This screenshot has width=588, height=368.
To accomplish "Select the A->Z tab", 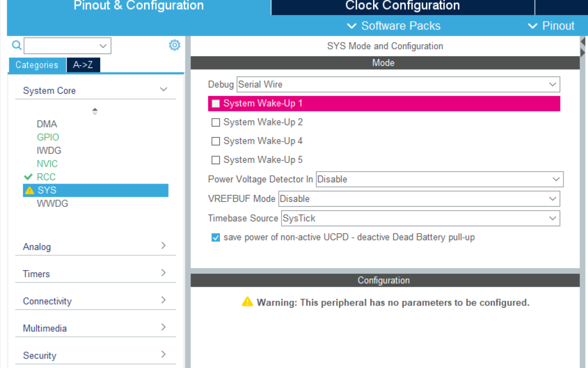I will 84,65.
